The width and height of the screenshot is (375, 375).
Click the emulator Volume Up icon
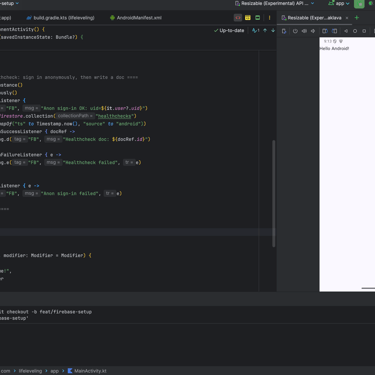(x=304, y=31)
